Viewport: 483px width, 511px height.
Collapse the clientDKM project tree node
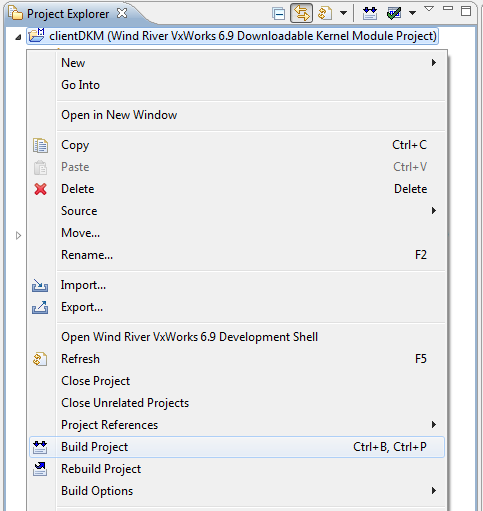[x=18, y=37]
